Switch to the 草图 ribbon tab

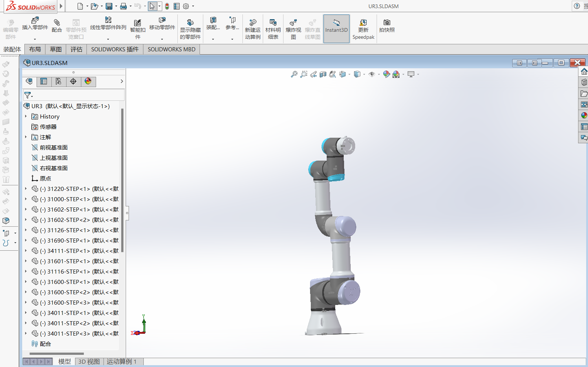click(56, 49)
